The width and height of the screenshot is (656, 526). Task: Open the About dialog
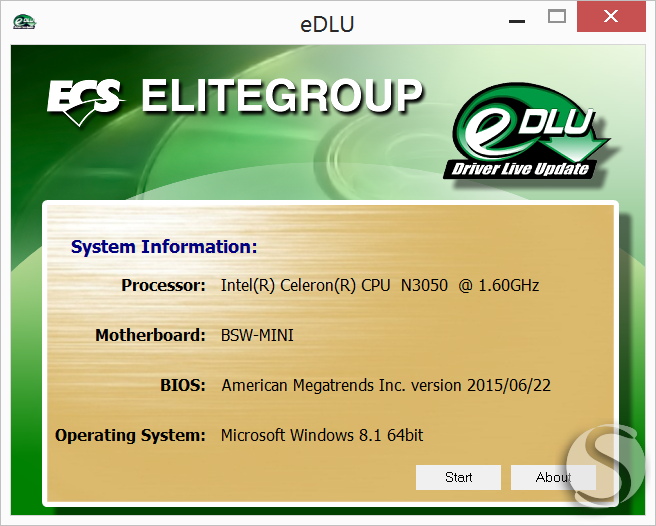point(553,477)
